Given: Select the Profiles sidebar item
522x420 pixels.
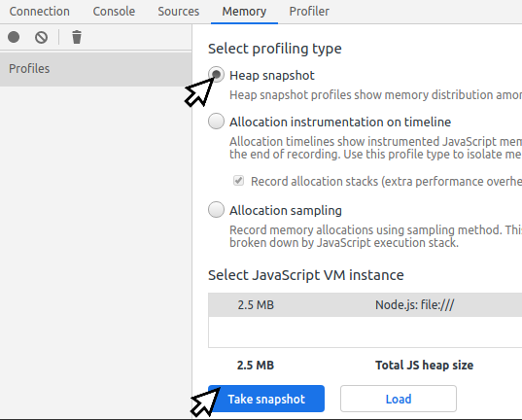Looking at the screenshot, I should (96, 69).
